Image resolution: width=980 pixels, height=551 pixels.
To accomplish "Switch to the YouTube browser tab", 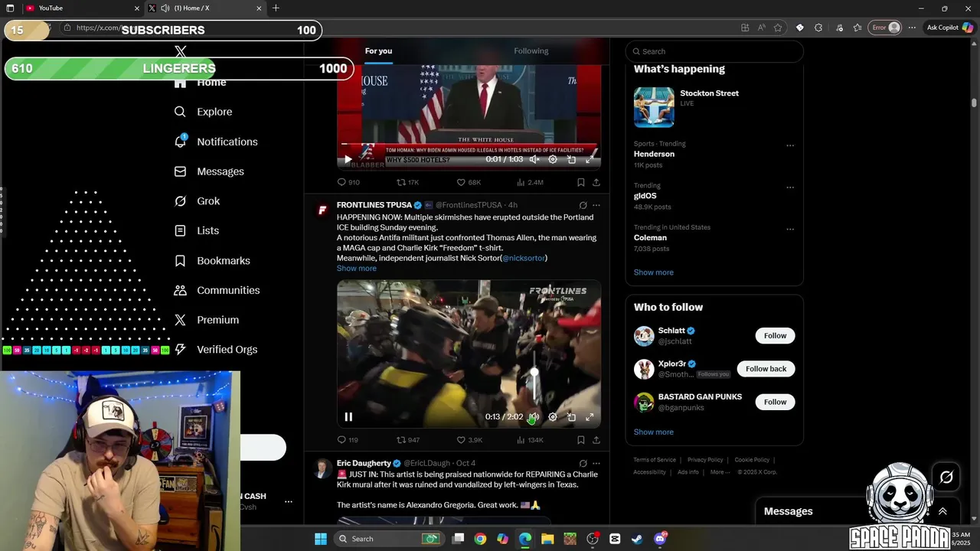I will tap(83, 8).
